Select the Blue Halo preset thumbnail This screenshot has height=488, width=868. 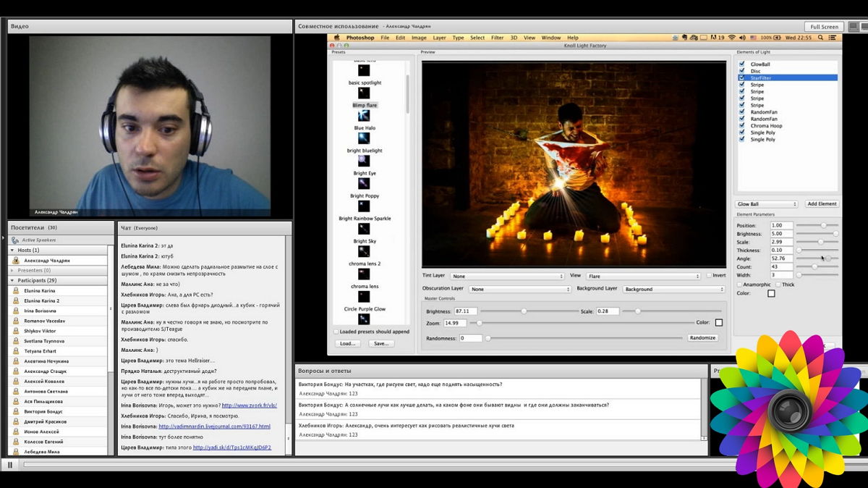[364, 138]
